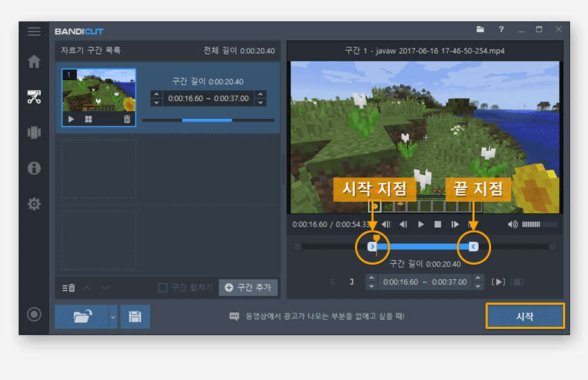The height and width of the screenshot is (380, 588).
Task: Adjust the volume level bar
Action: [x=540, y=225]
